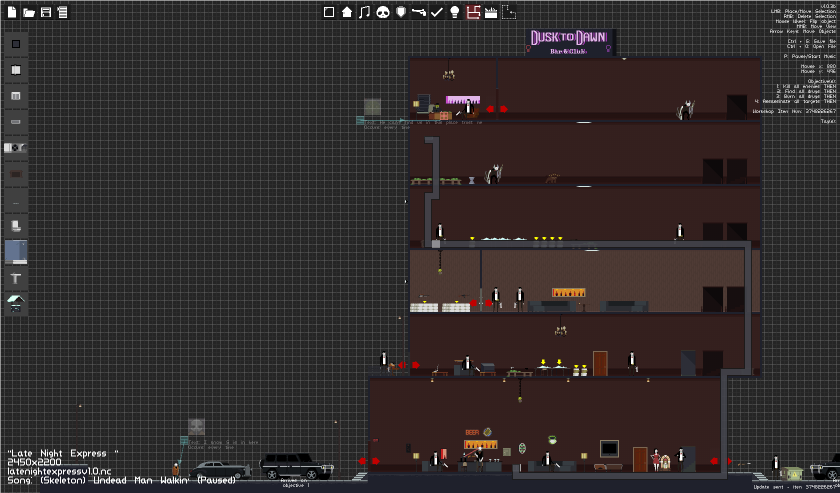840x493 pixels.
Task: Pick the small window grate piece in palette
Action: coord(16,96)
